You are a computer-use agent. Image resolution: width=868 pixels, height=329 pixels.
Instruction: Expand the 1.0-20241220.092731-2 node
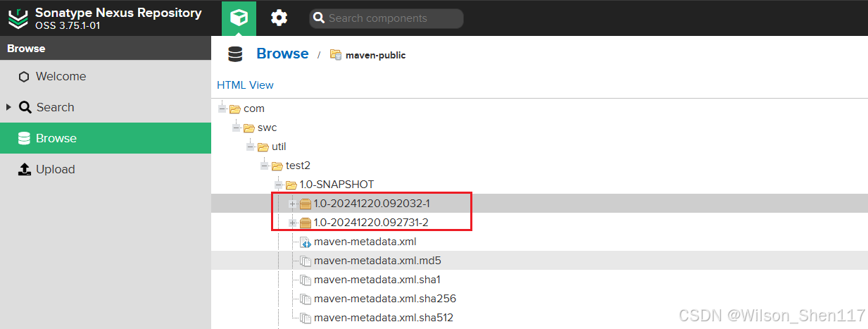[293, 223]
